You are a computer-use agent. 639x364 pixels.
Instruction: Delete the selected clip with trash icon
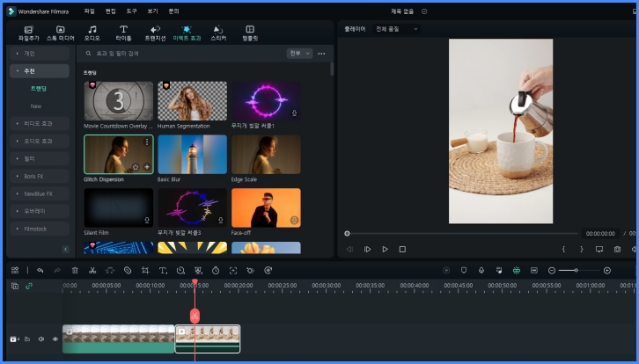[x=75, y=270]
